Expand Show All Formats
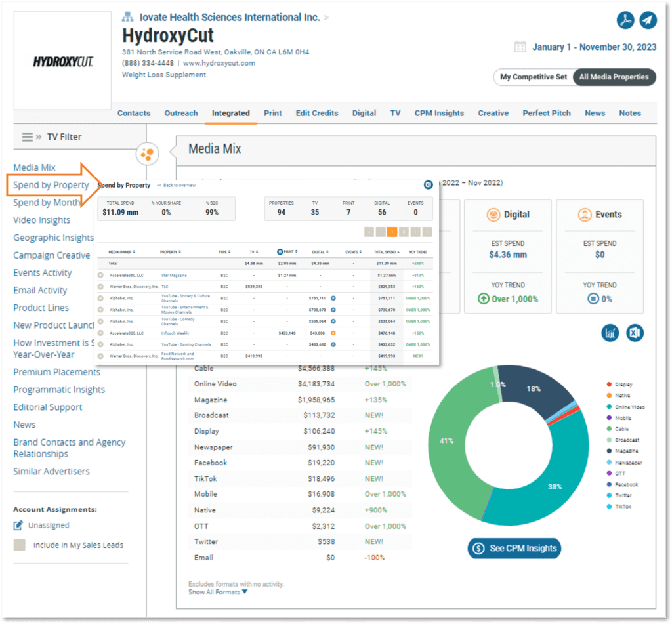Screen dimensions: 672x624 tap(218, 593)
